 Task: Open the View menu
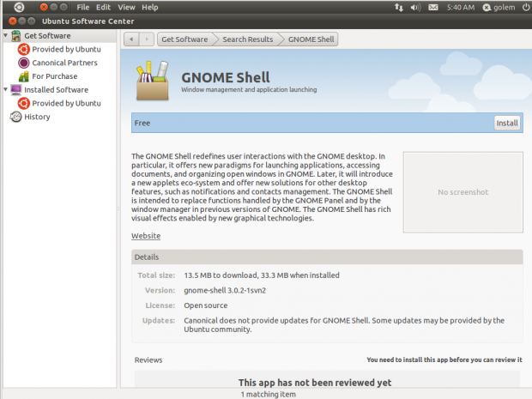point(126,7)
